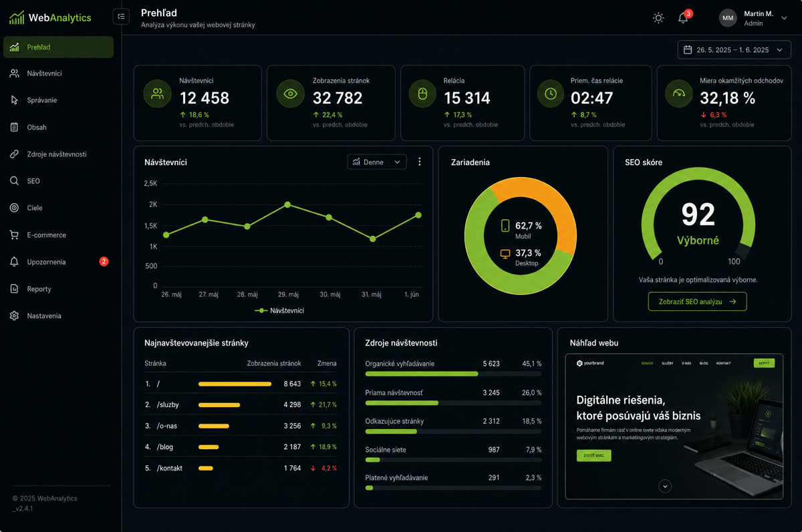Open Upozornenia in the sidebar
Image resolution: width=802 pixels, height=532 pixels.
pos(59,262)
